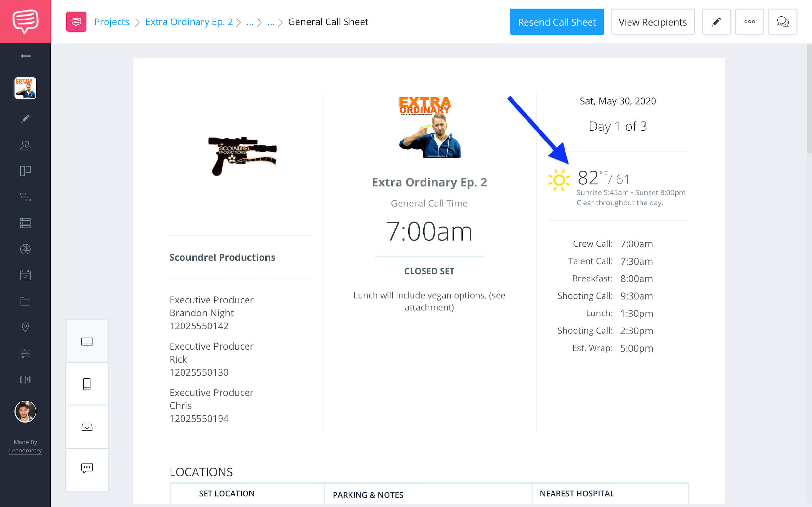Image resolution: width=812 pixels, height=507 pixels.
Task: Click the Lunch 1:30pm entry
Action: [619, 314]
